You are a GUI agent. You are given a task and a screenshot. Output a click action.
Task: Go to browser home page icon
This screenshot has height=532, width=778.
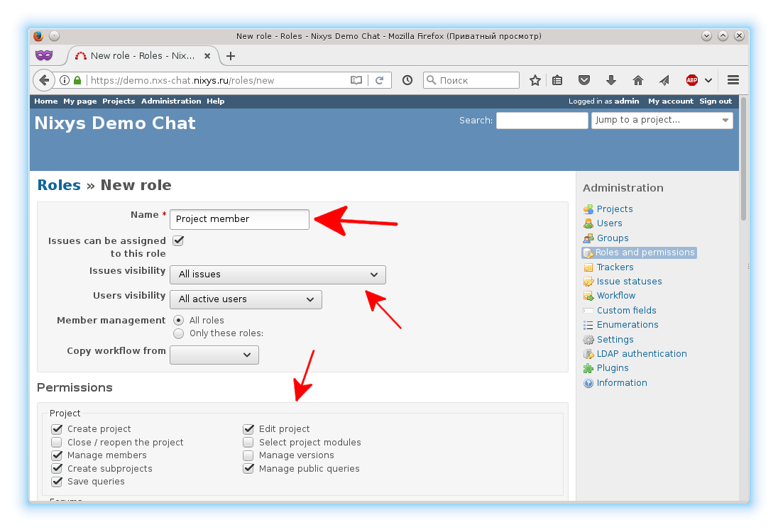click(x=638, y=80)
